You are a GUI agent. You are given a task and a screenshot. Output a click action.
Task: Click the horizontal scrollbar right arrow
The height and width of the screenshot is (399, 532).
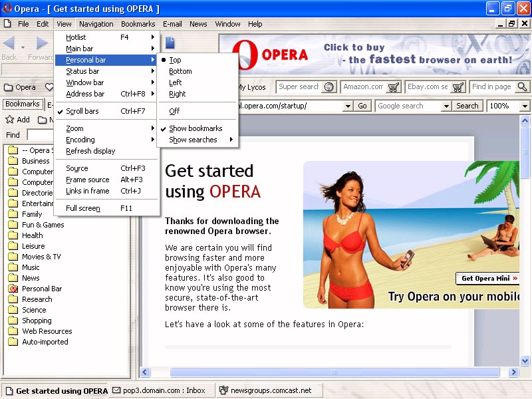tap(513, 372)
